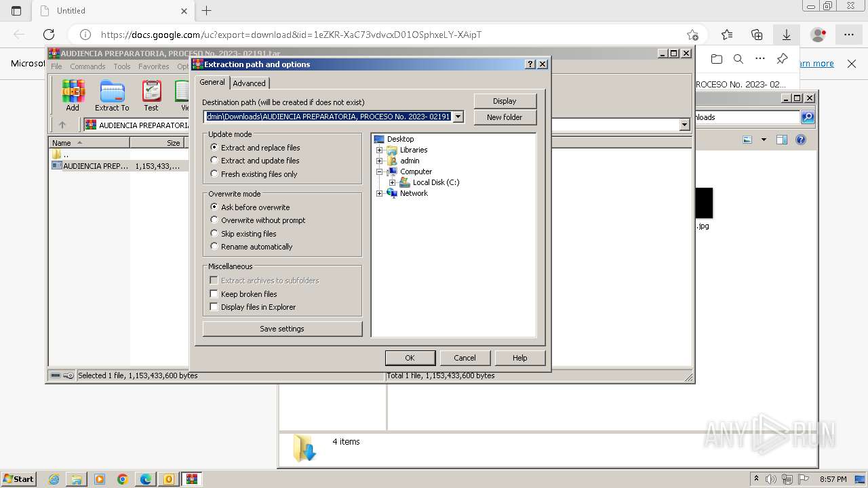Screen dimensions: 868x488
Task: Click the Display button
Action: click(505, 101)
